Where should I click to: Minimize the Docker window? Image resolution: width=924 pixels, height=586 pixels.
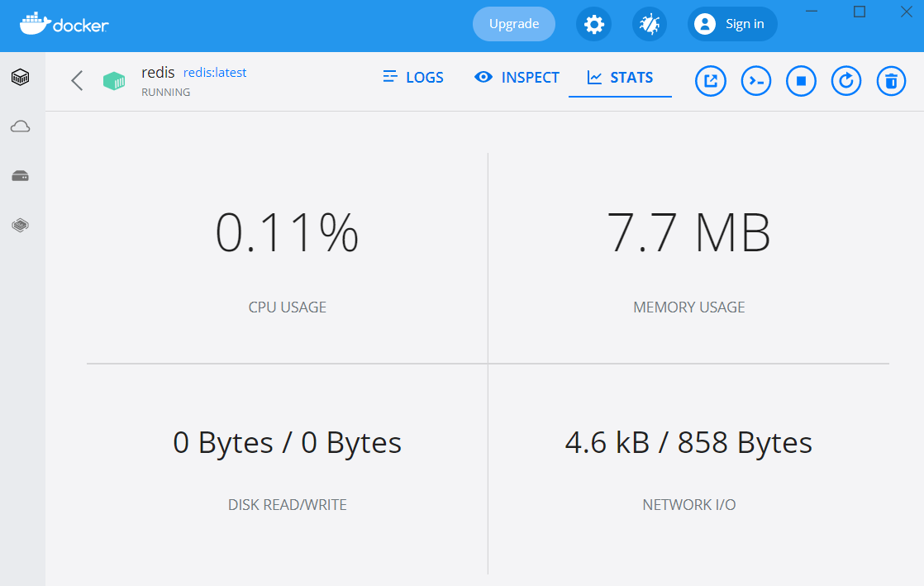(x=812, y=12)
